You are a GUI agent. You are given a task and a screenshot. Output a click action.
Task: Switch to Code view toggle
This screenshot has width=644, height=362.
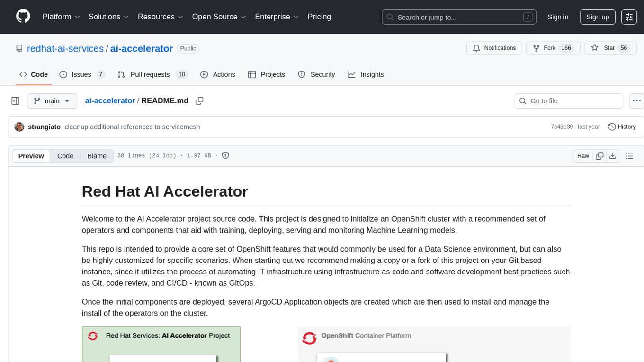65,156
